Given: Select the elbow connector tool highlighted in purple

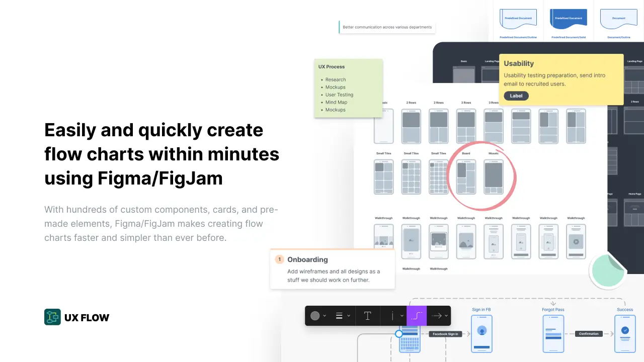Looking at the screenshot, I should (417, 316).
